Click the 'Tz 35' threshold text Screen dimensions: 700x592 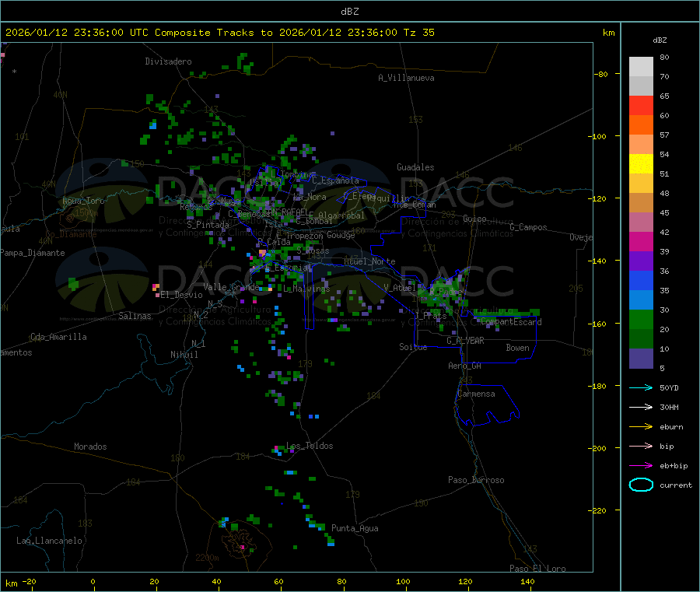click(418, 33)
